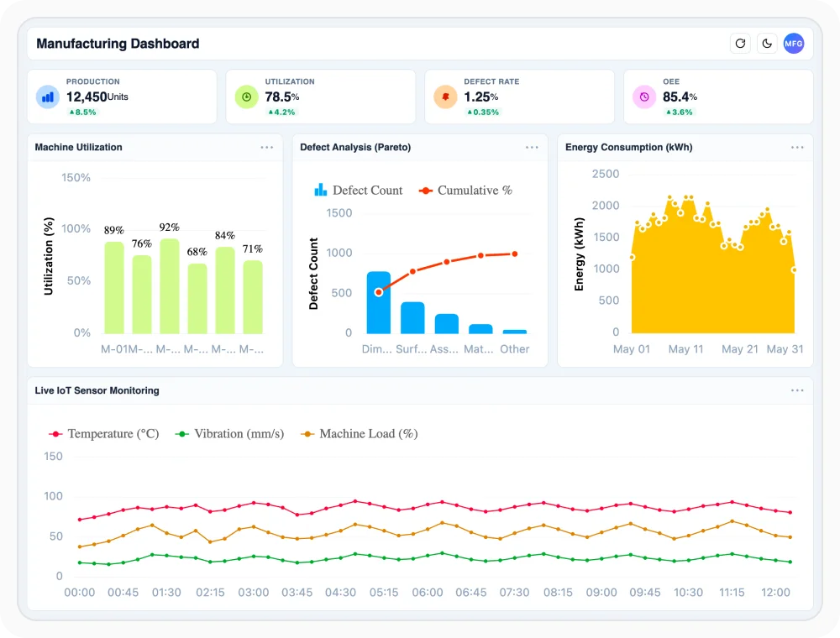The width and height of the screenshot is (840, 638).
Task: Click the 84% utilization bar
Action: coord(225,290)
